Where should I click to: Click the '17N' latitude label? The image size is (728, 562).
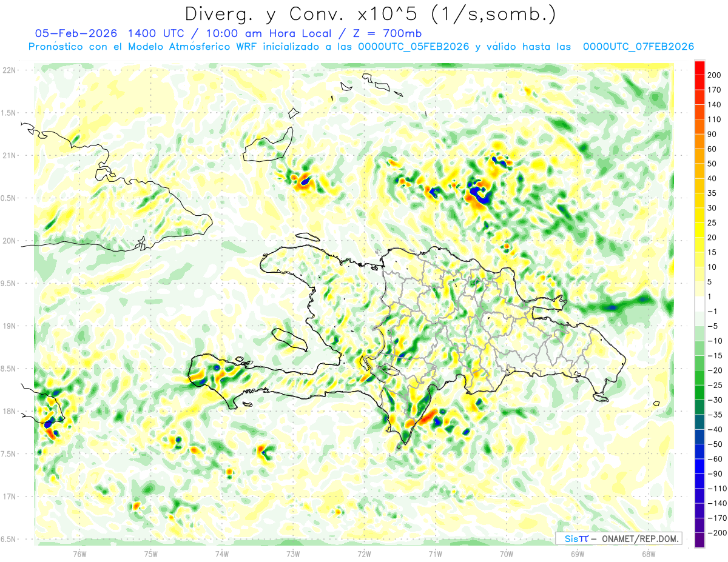pyautogui.click(x=8, y=497)
